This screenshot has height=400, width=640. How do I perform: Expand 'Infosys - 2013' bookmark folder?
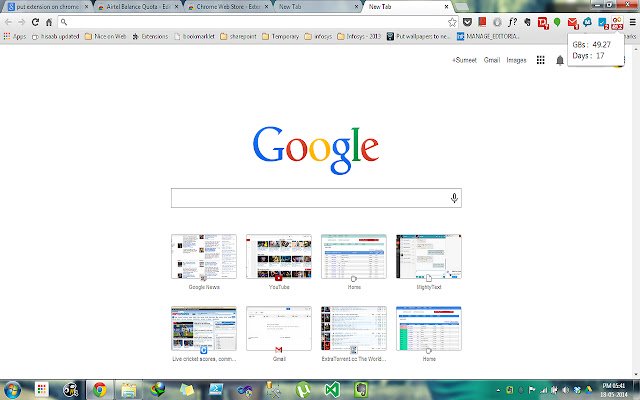tap(359, 36)
